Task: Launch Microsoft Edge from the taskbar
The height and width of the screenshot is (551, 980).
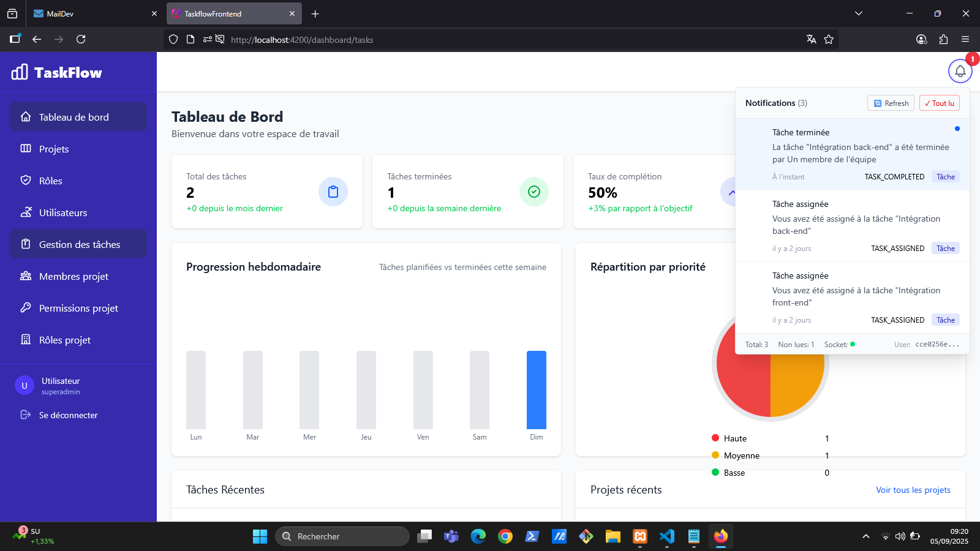Action: point(478,536)
